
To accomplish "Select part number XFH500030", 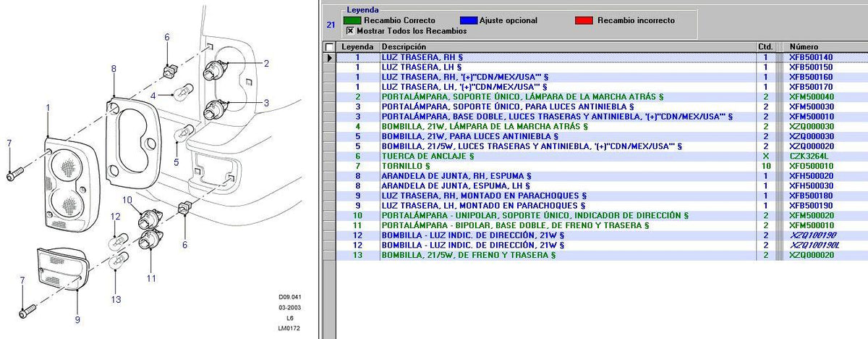I will 811,185.
